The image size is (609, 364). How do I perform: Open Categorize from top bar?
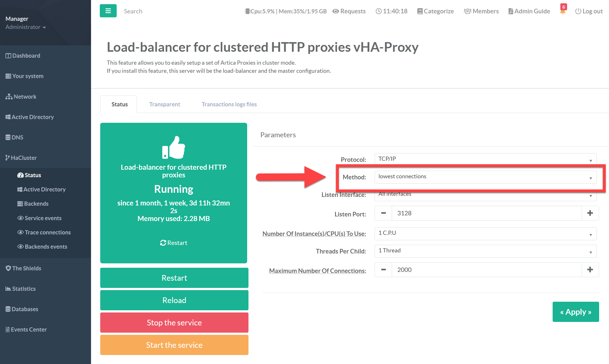(x=435, y=11)
